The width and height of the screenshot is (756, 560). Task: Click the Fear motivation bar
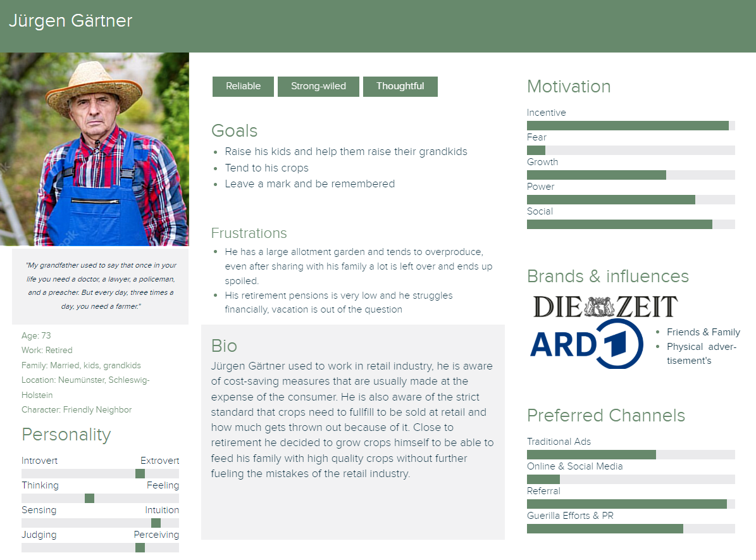point(631,150)
